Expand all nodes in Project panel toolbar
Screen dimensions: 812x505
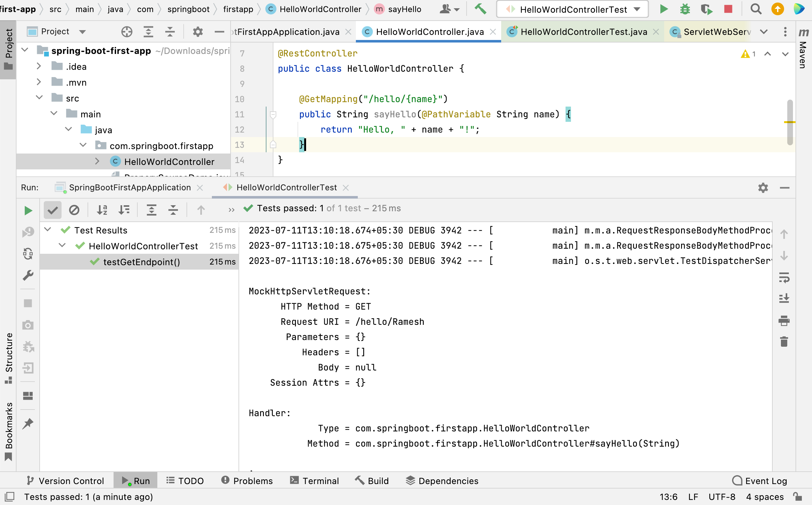148,32
